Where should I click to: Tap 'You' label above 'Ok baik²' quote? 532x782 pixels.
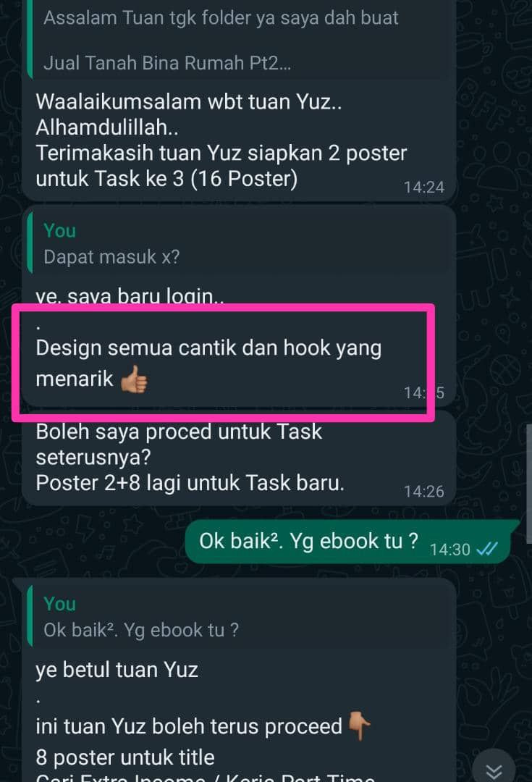point(60,603)
